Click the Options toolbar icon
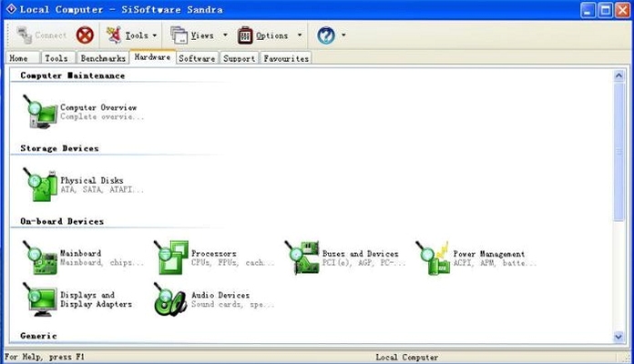The width and height of the screenshot is (634, 364). point(245,35)
